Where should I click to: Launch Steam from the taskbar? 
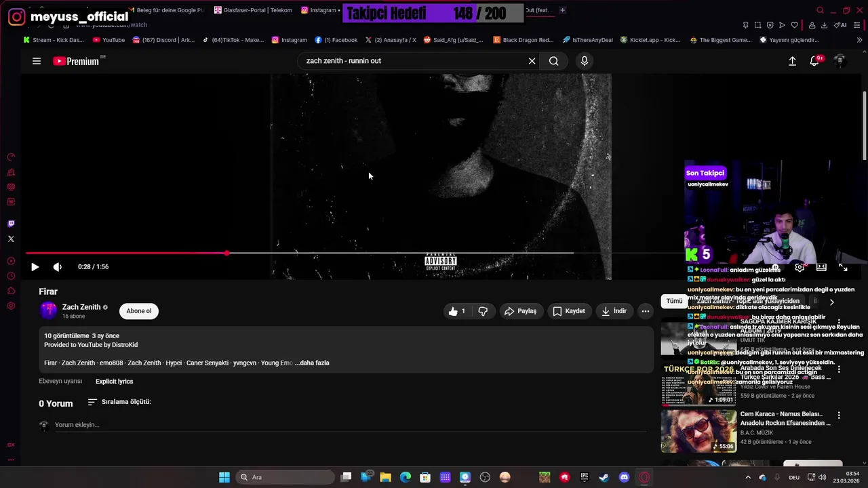(604, 477)
